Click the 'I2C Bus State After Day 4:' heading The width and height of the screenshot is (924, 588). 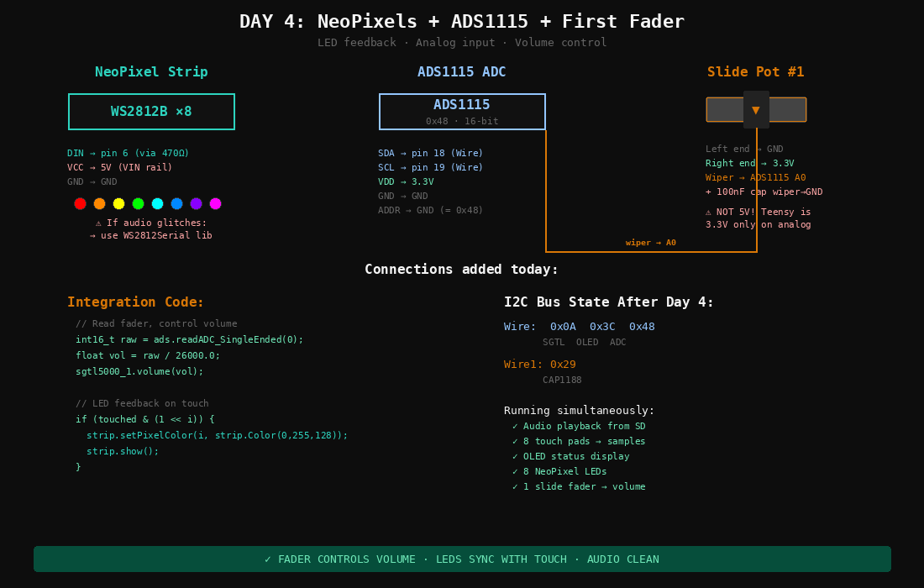(609, 302)
